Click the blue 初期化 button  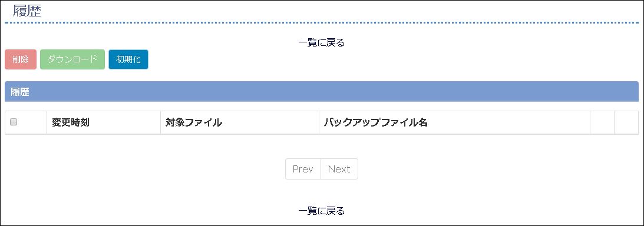click(x=128, y=59)
